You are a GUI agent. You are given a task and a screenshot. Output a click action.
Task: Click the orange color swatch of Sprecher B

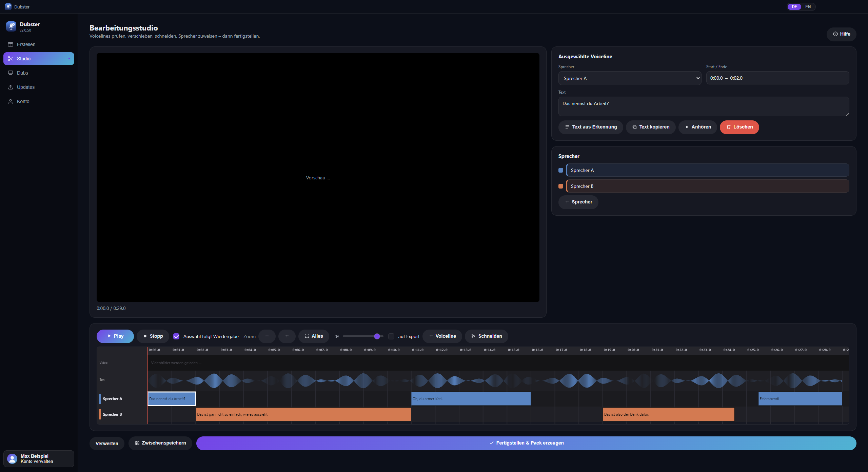[561, 186]
